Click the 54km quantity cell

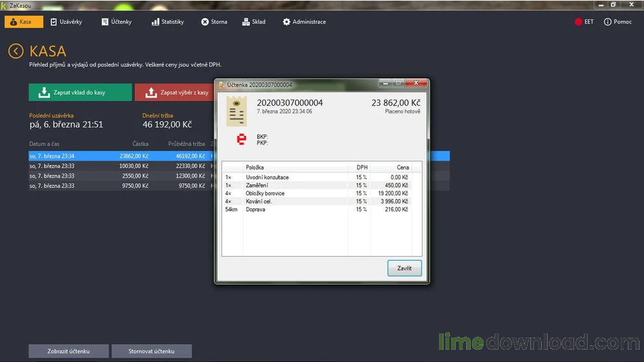pyautogui.click(x=231, y=209)
